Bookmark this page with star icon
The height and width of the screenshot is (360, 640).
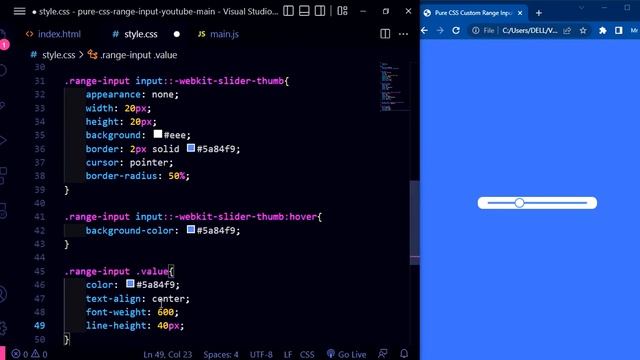(x=583, y=31)
